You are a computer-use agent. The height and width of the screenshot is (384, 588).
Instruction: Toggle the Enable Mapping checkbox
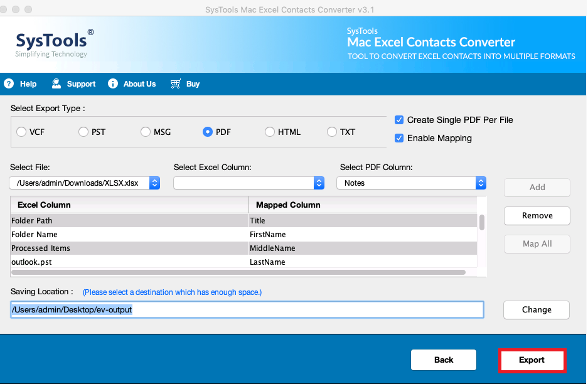(x=399, y=138)
